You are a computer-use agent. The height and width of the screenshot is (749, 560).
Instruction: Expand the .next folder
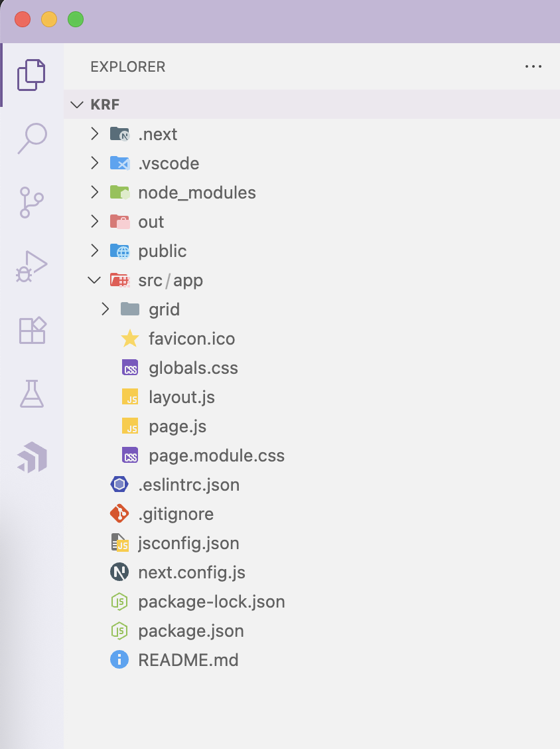tap(95, 134)
